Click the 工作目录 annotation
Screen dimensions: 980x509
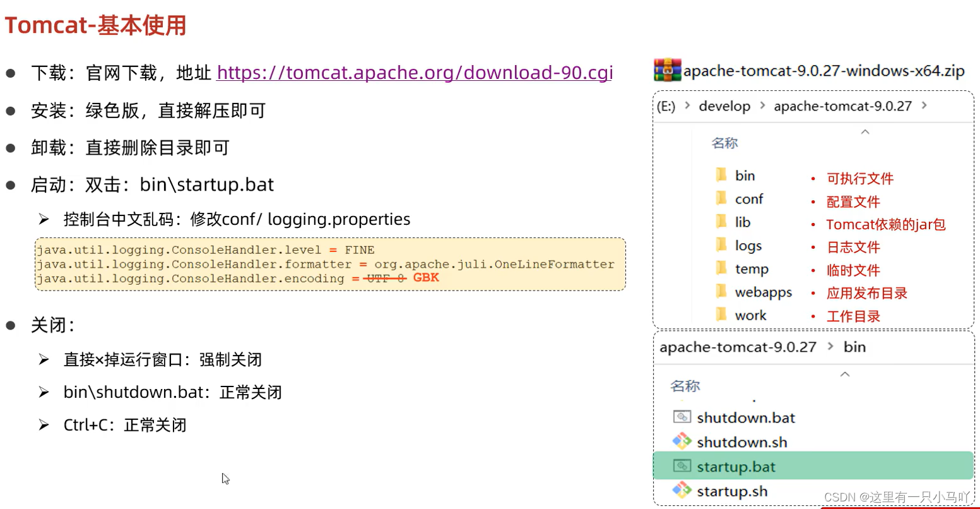pyautogui.click(x=853, y=316)
